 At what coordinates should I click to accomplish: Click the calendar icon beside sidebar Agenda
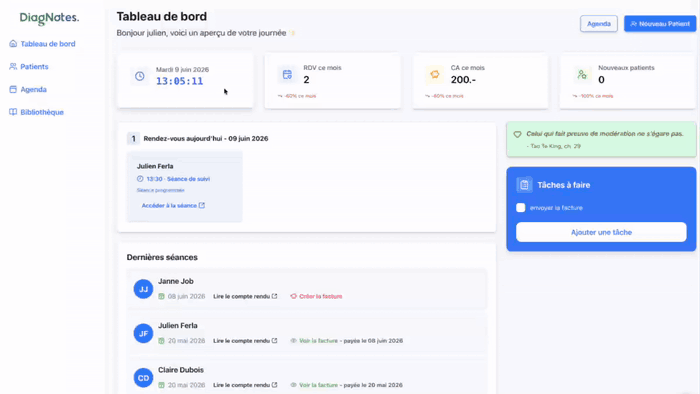(x=13, y=89)
